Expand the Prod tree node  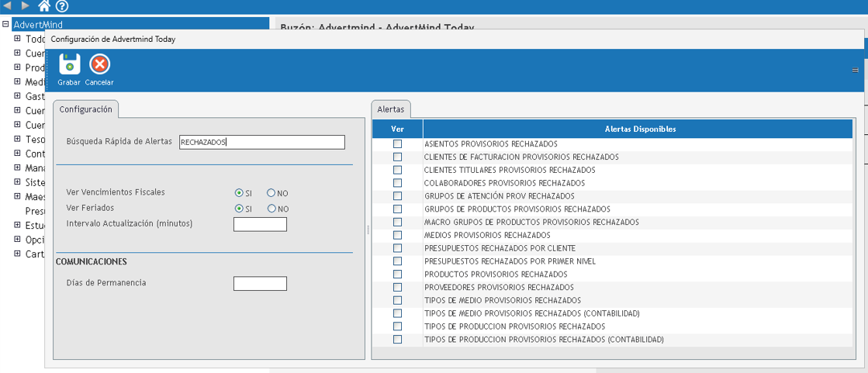[x=17, y=67]
